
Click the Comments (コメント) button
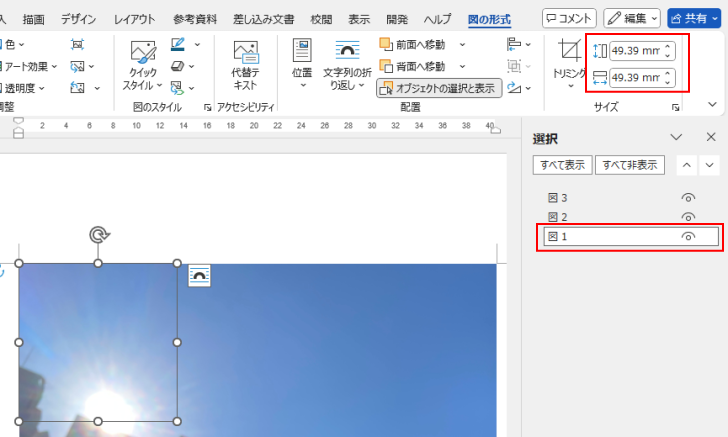[x=569, y=19]
